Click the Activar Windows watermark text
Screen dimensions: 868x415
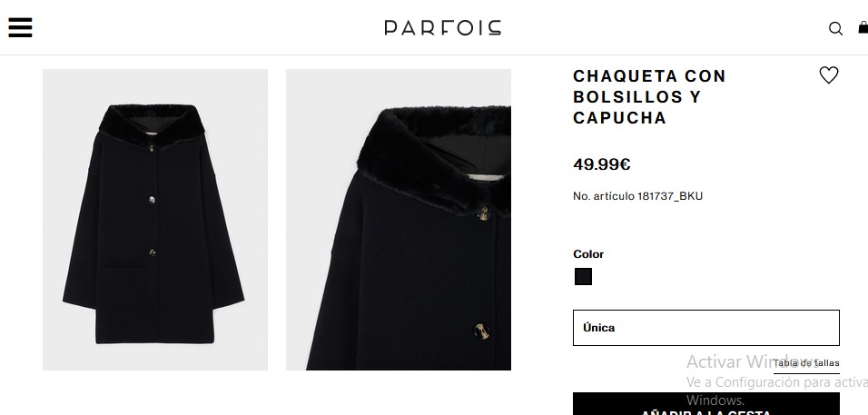[754, 361]
